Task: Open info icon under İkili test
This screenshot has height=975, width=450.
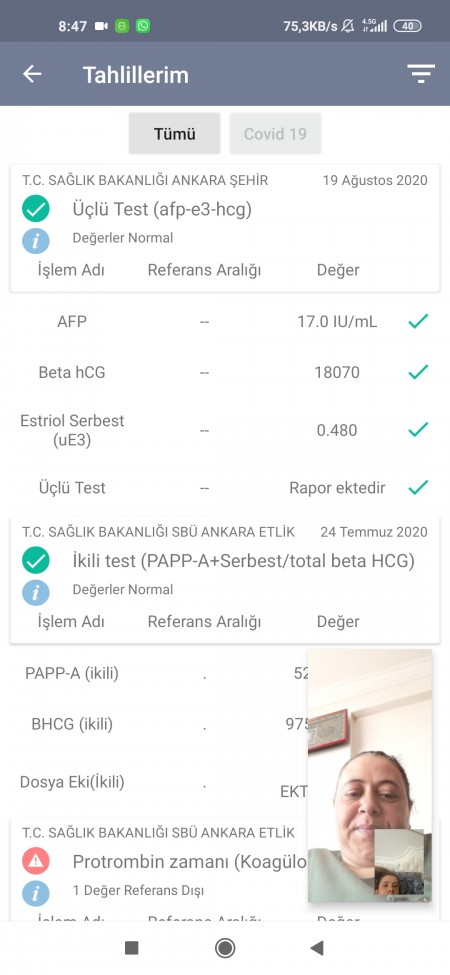Action: click(35, 591)
